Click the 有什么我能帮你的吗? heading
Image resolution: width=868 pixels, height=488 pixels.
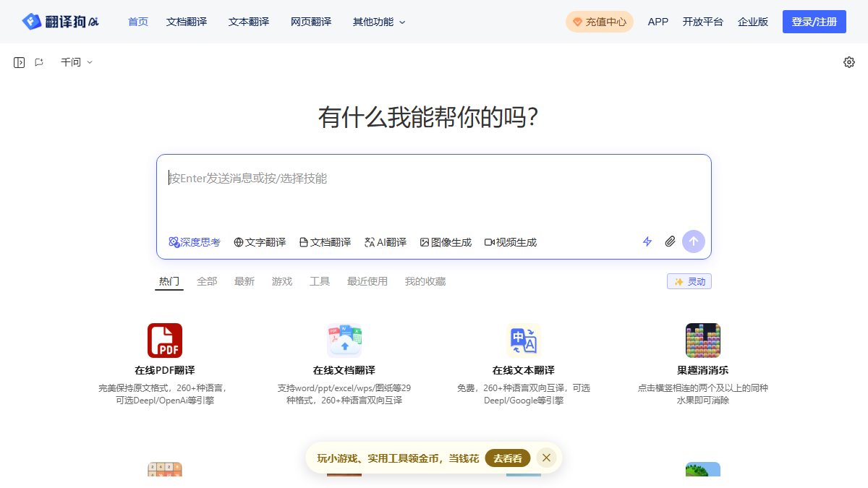coord(427,116)
